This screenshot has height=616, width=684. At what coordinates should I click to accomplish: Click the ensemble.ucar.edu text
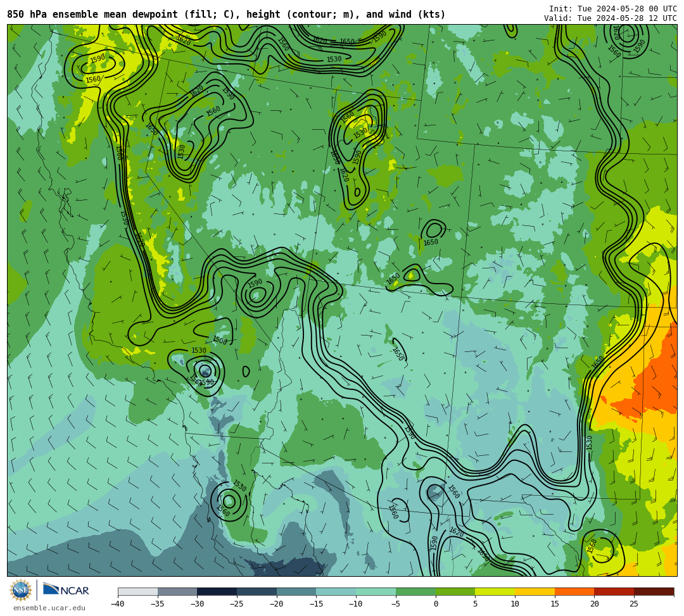49,608
